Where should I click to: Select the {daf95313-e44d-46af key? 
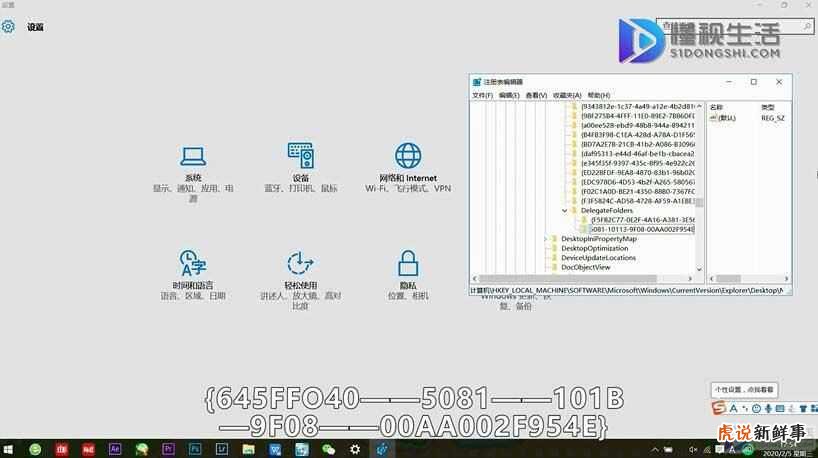point(637,154)
